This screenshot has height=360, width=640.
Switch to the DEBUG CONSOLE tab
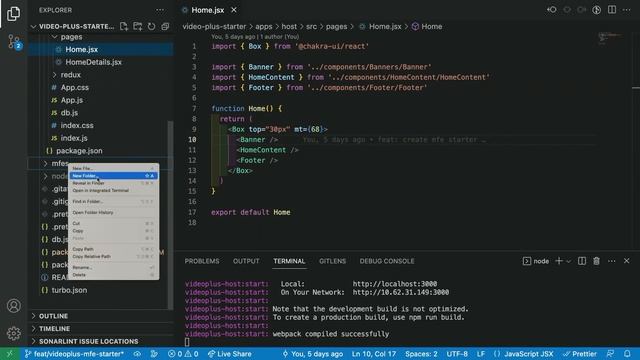(x=387, y=261)
